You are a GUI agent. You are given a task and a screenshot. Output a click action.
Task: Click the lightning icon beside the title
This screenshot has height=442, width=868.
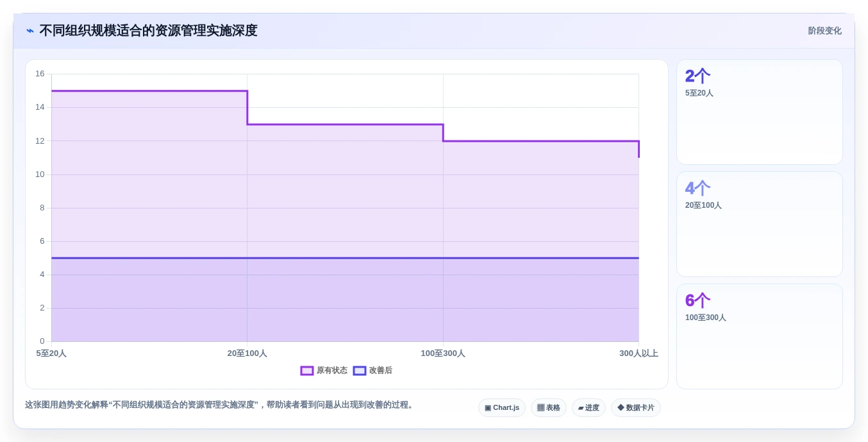click(x=30, y=31)
